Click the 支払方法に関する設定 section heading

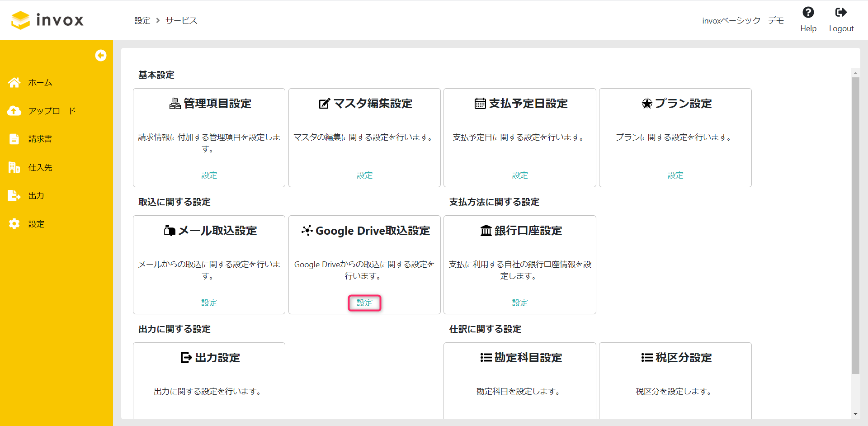point(494,202)
